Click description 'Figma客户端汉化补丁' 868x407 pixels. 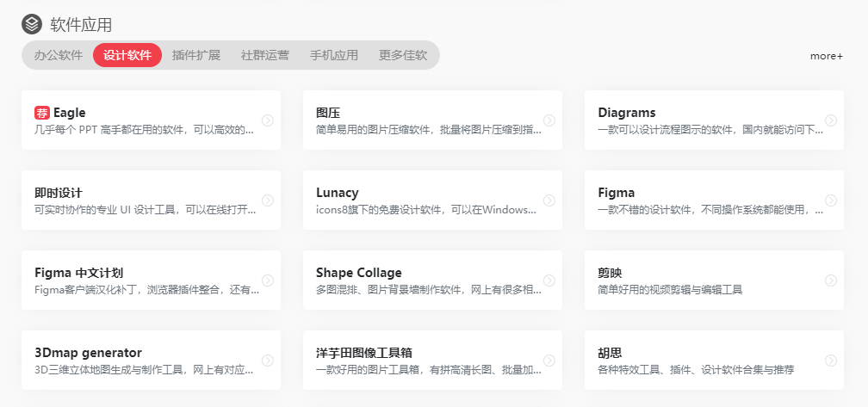(86, 291)
